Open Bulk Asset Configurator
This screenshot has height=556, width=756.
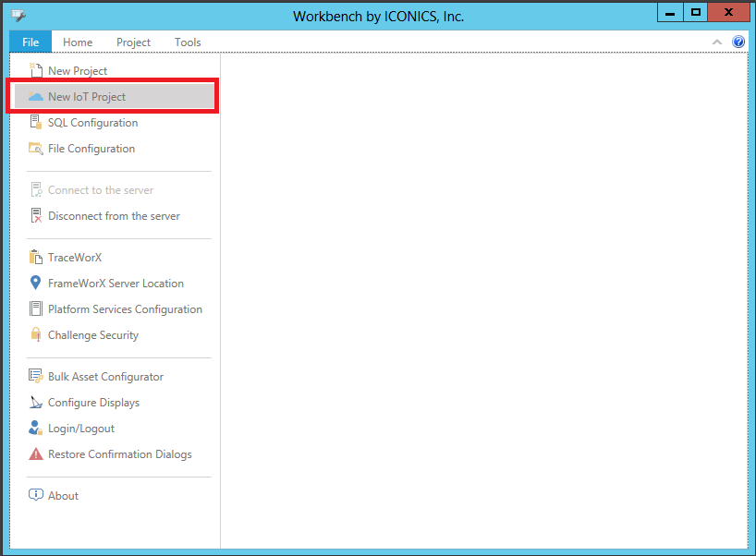115,376
